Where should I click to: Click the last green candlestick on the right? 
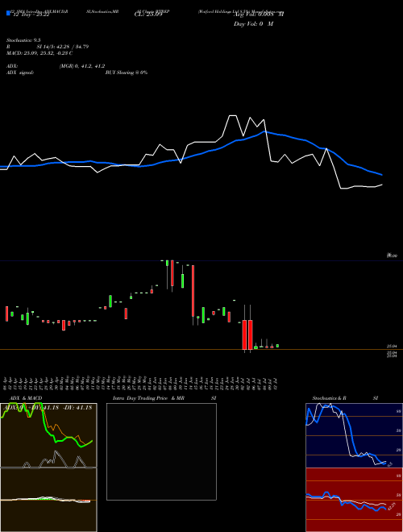pos(277,346)
